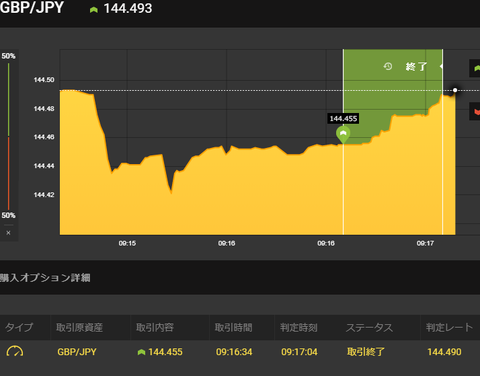Click the green entry marker on chart

click(x=343, y=134)
